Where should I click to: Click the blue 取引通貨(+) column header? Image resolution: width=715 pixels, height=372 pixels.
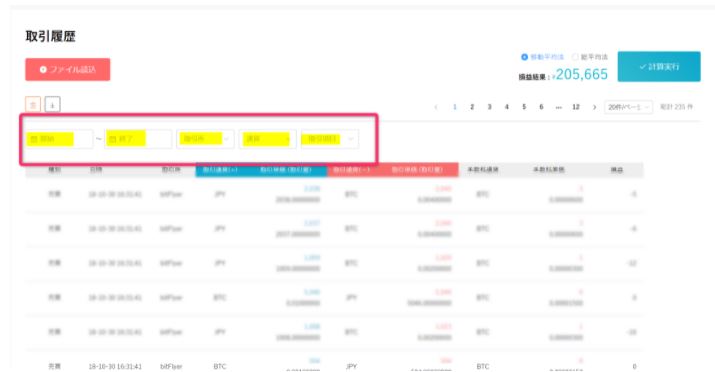(220, 170)
